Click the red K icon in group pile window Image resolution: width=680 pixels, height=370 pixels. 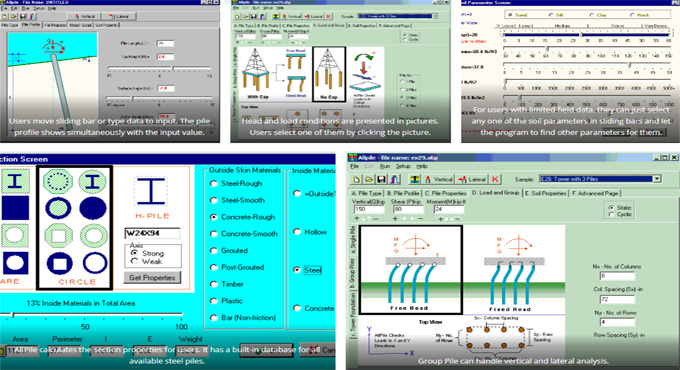(495, 179)
